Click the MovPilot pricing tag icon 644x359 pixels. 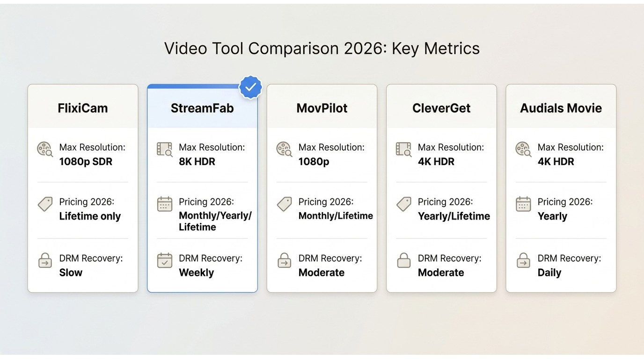[x=285, y=204]
